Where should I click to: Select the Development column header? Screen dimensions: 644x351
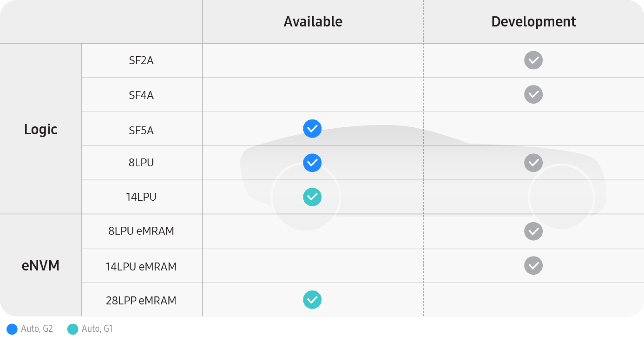[x=533, y=22]
